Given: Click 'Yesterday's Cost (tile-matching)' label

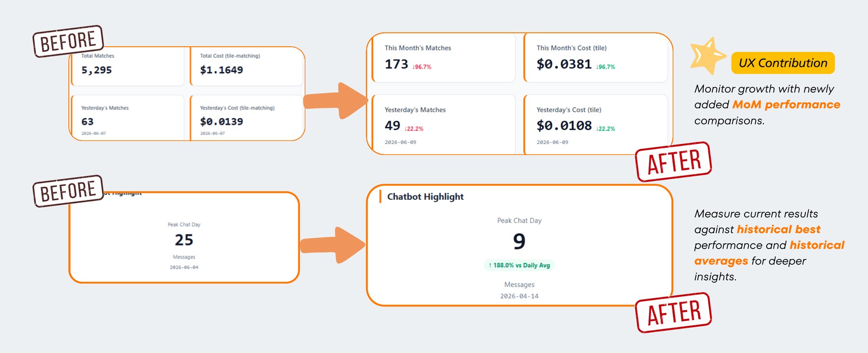Looking at the screenshot, I should [237, 108].
